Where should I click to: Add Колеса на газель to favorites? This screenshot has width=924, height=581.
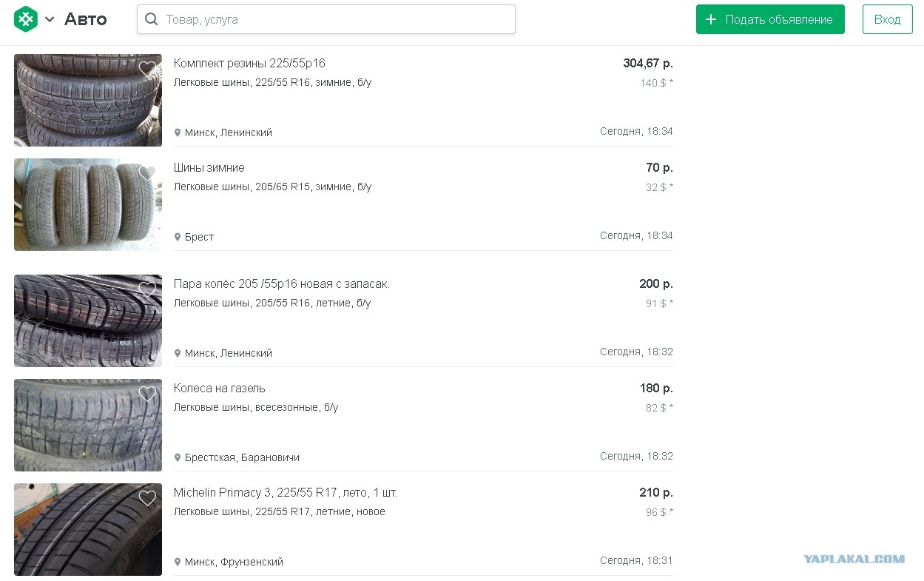[x=147, y=394]
